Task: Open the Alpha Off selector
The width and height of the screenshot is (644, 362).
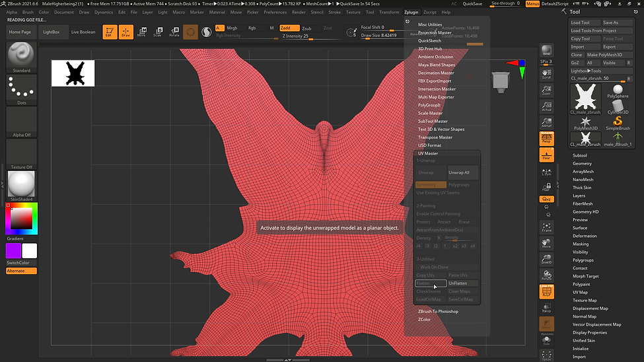Action: (x=21, y=122)
